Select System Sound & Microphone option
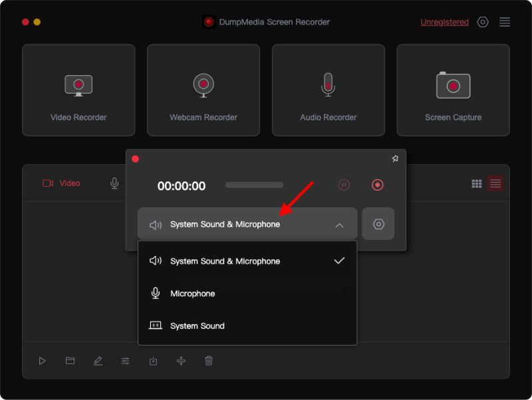The image size is (532, 400). point(247,261)
